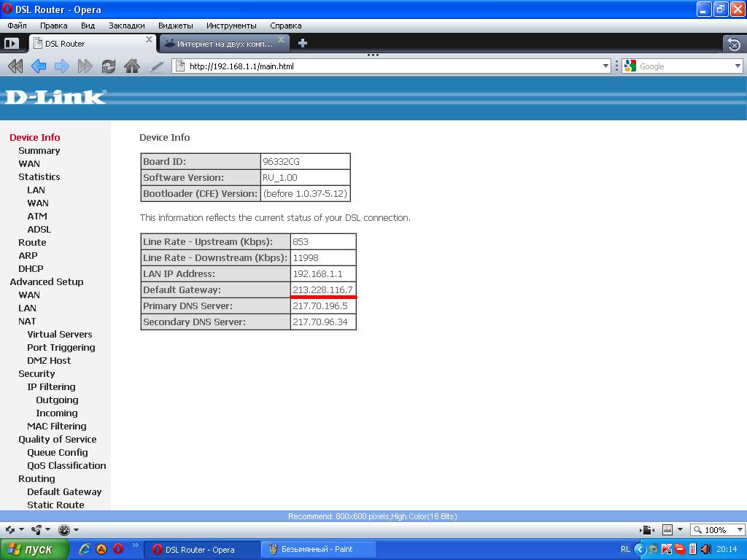Viewport: 747px width, 560px height.
Task: Open the Вид menu
Action: (x=88, y=26)
